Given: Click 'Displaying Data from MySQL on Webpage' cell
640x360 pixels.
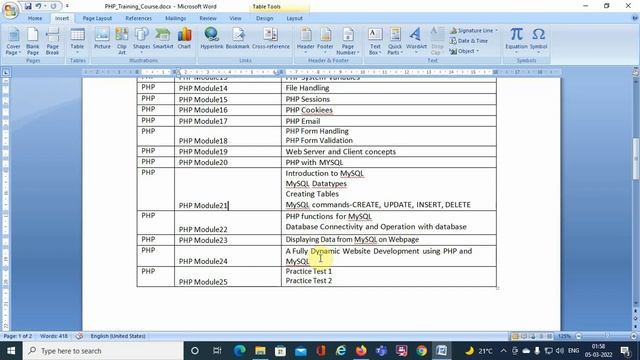Looking at the screenshot, I should (x=352, y=240).
